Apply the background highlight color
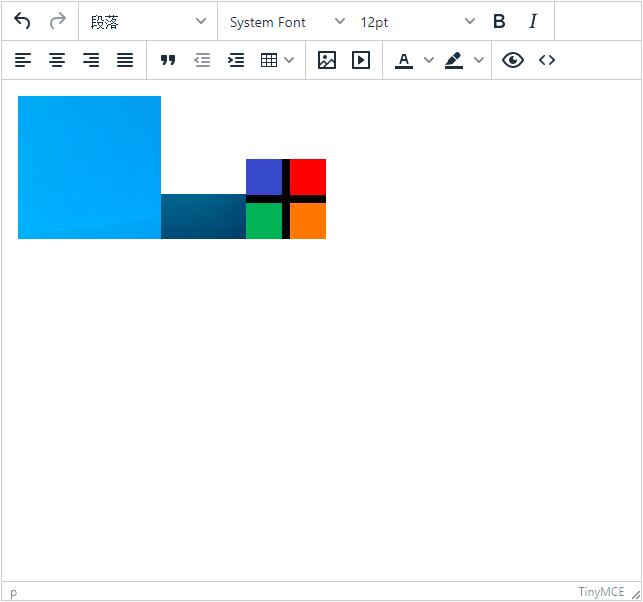643x602 pixels. (454, 60)
